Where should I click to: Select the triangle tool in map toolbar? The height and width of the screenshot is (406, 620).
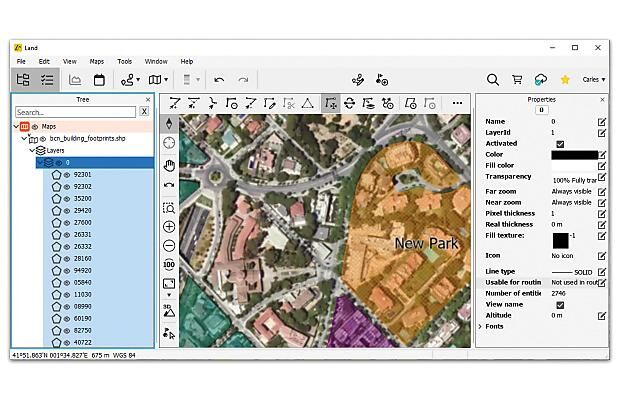click(308, 104)
